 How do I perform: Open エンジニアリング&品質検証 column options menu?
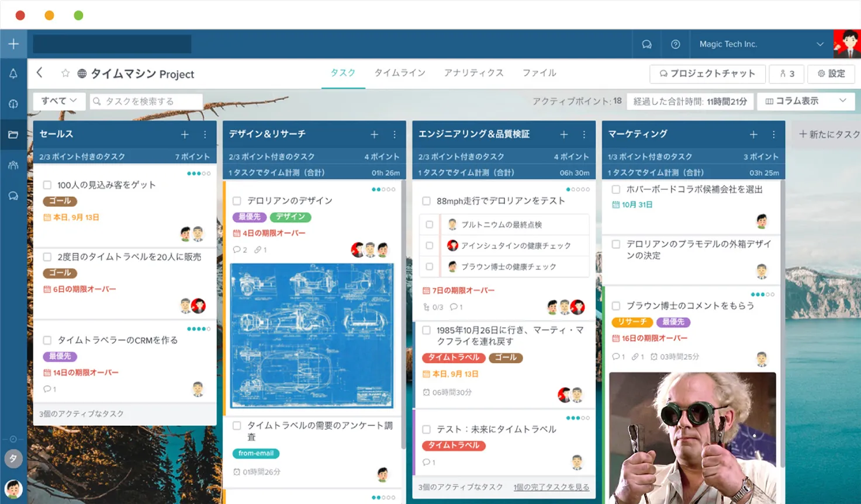click(x=584, y=134)
